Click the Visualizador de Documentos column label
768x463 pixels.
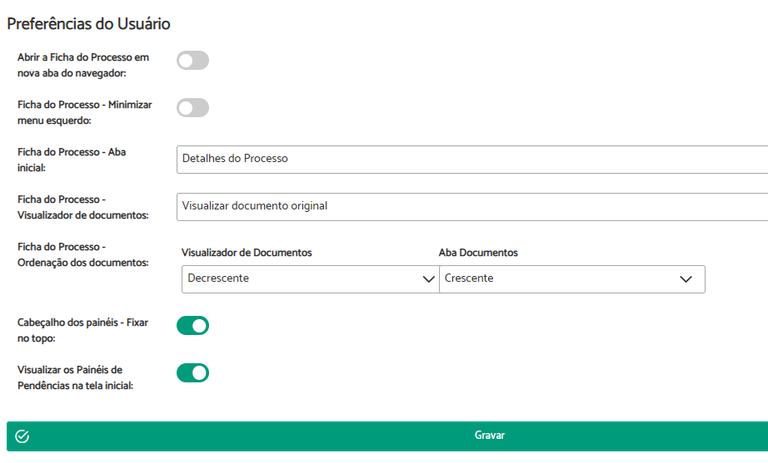coord(247,253)
